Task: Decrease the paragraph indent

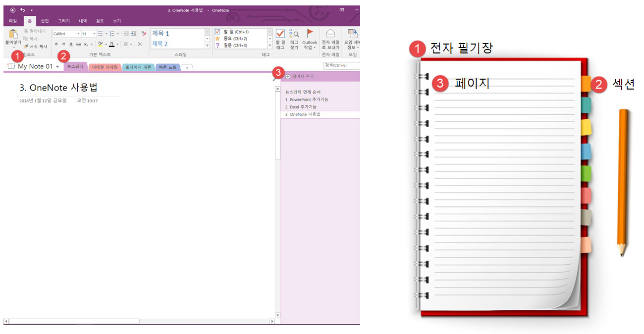Action: click(x=126, y=34)
